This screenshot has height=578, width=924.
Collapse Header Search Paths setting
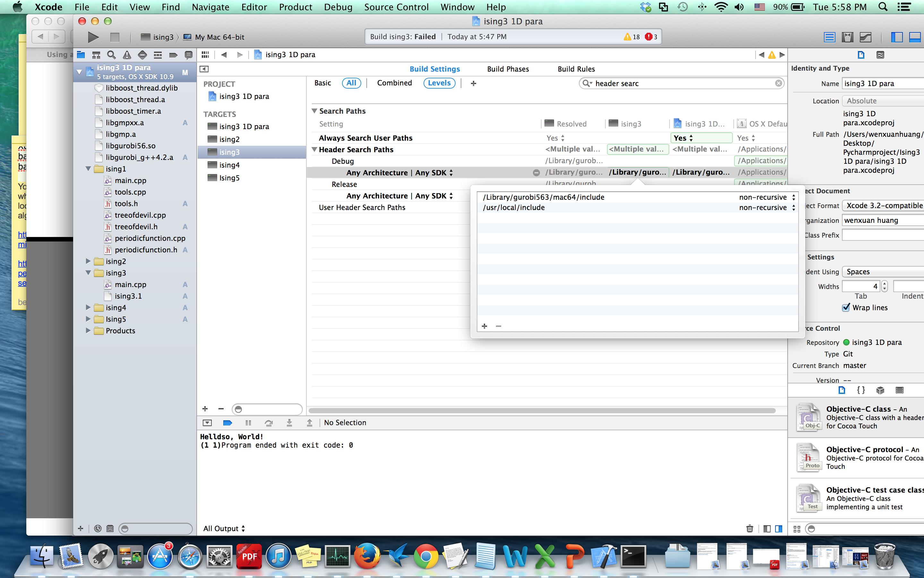(315, 149)
